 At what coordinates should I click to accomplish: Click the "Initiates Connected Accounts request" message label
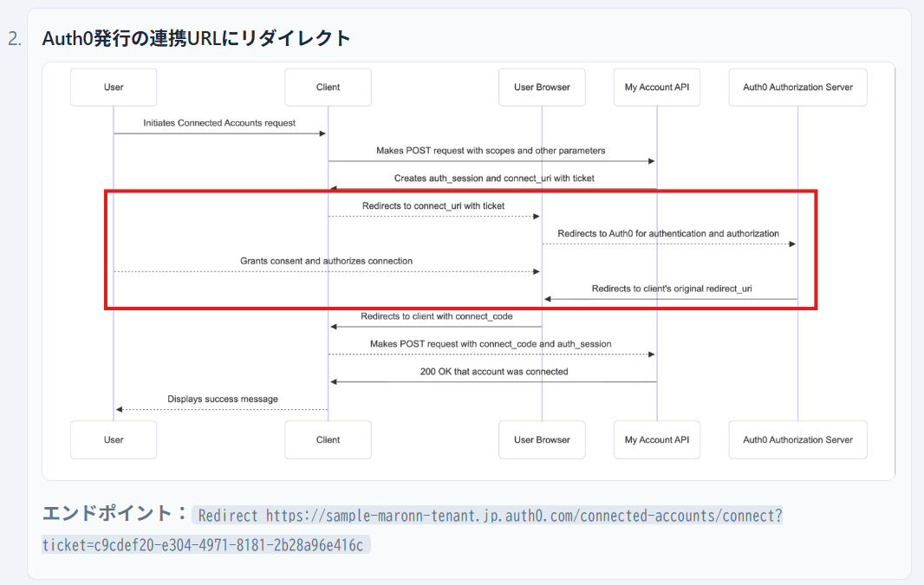point(219,123)
